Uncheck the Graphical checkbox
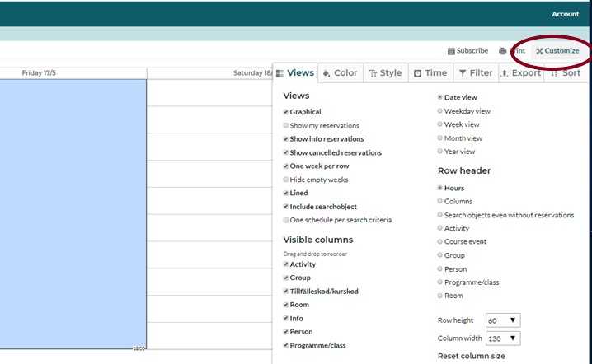Image resolution: width=592 pixels, height=364 pixels. click(286, 112)
